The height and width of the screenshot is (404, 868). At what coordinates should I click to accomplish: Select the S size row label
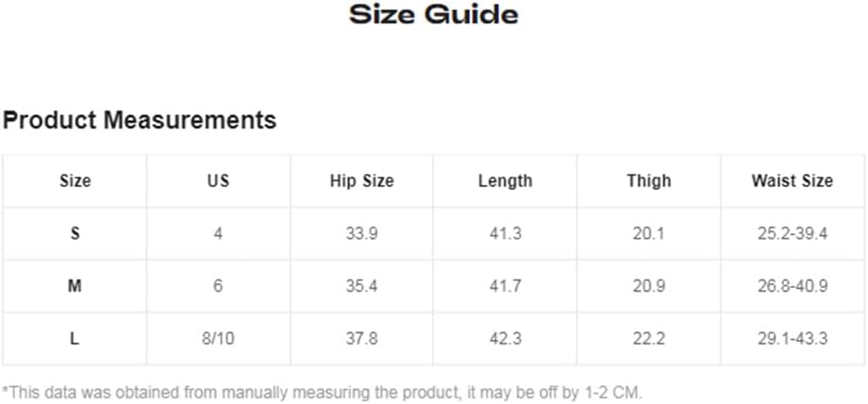[x=75, y=233]
